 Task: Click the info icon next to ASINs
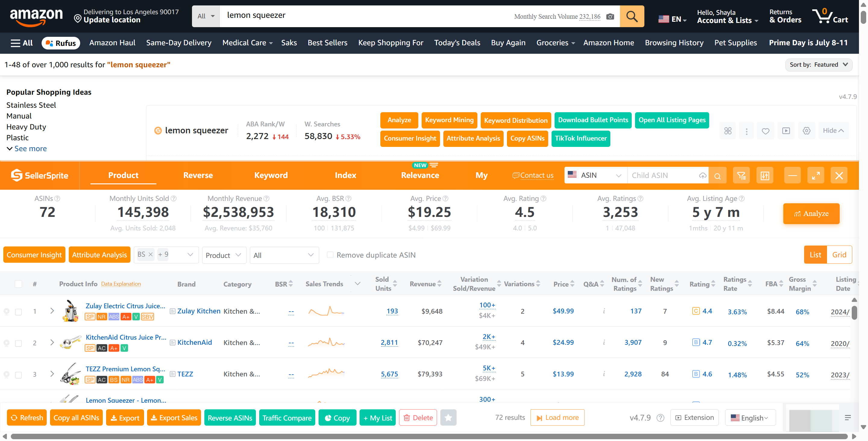coord(57,198)
